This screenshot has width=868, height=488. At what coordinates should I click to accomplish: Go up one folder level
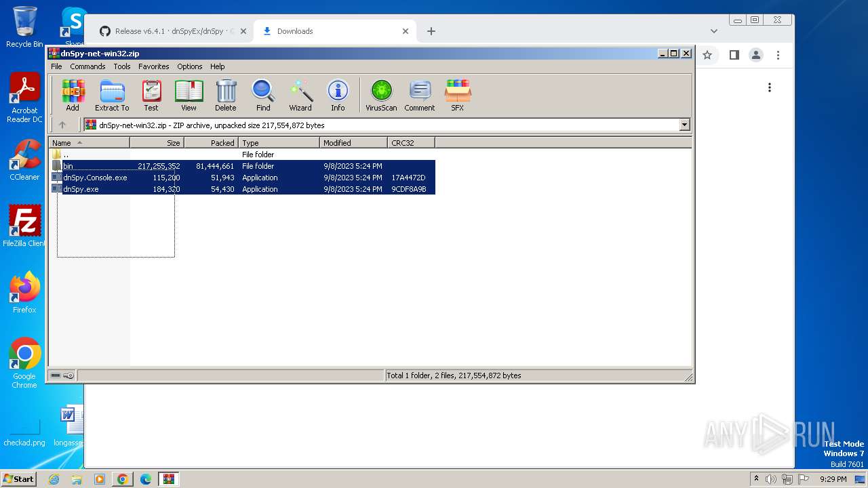62,125
